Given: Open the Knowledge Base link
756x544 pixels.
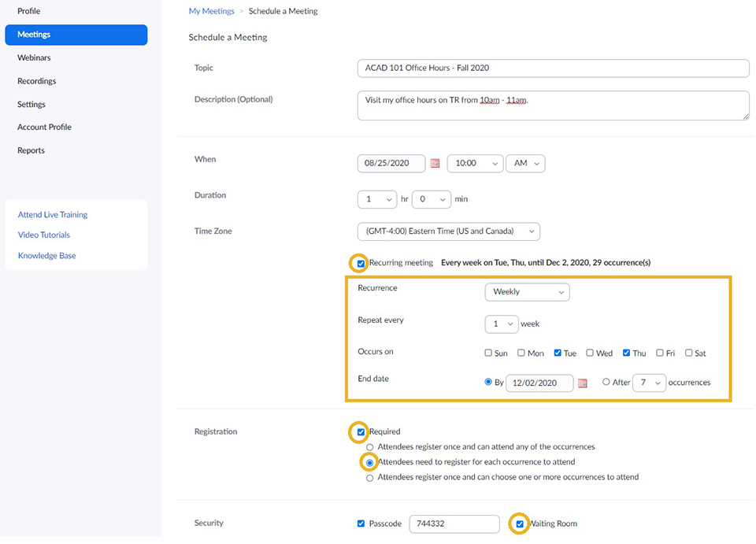Looking at the screenshot, I should (x=46, y=256).
